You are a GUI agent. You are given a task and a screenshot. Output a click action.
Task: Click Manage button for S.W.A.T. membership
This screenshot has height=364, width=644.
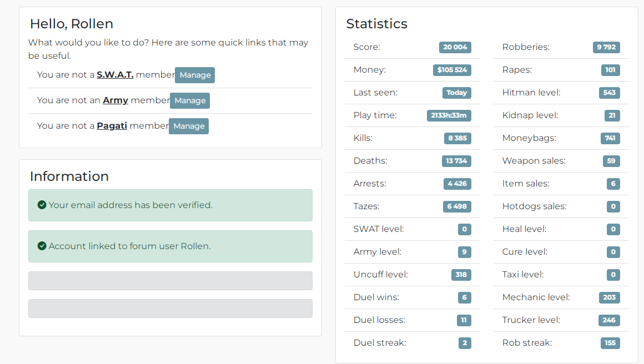coord(195,75)
